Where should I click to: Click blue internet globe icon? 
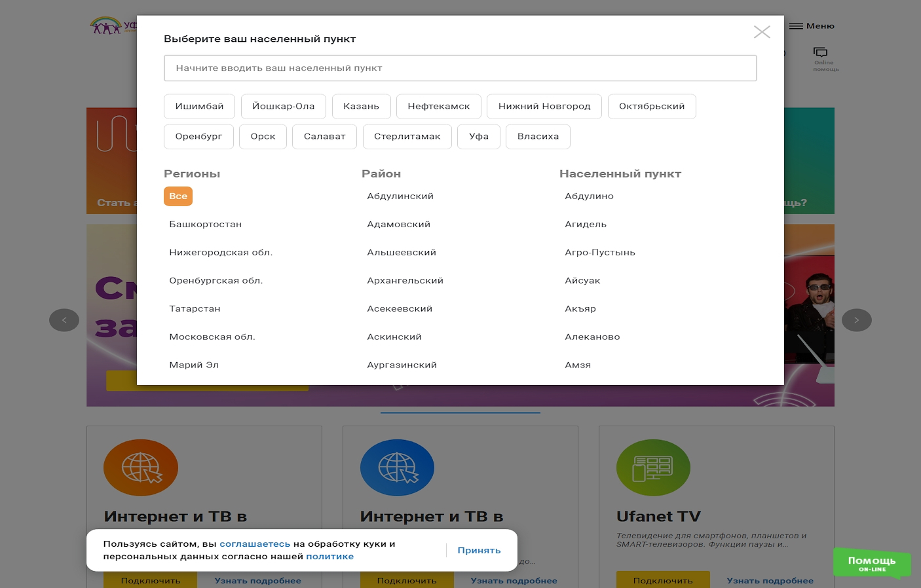(x=397, y=468)
